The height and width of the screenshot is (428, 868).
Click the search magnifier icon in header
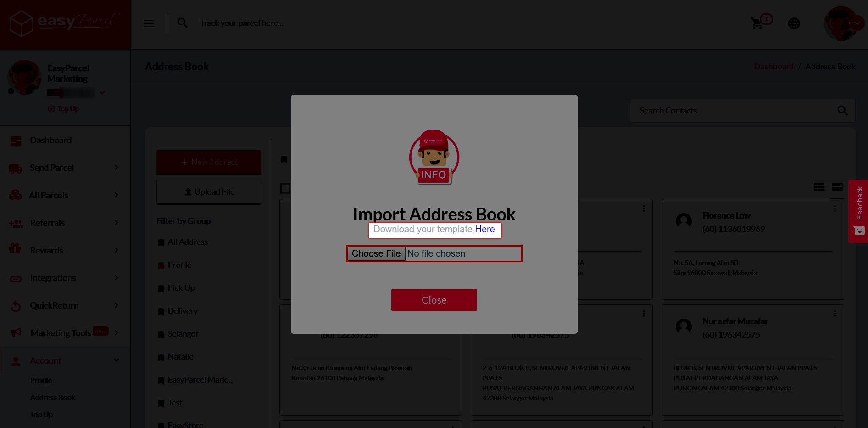pos(182,23)
